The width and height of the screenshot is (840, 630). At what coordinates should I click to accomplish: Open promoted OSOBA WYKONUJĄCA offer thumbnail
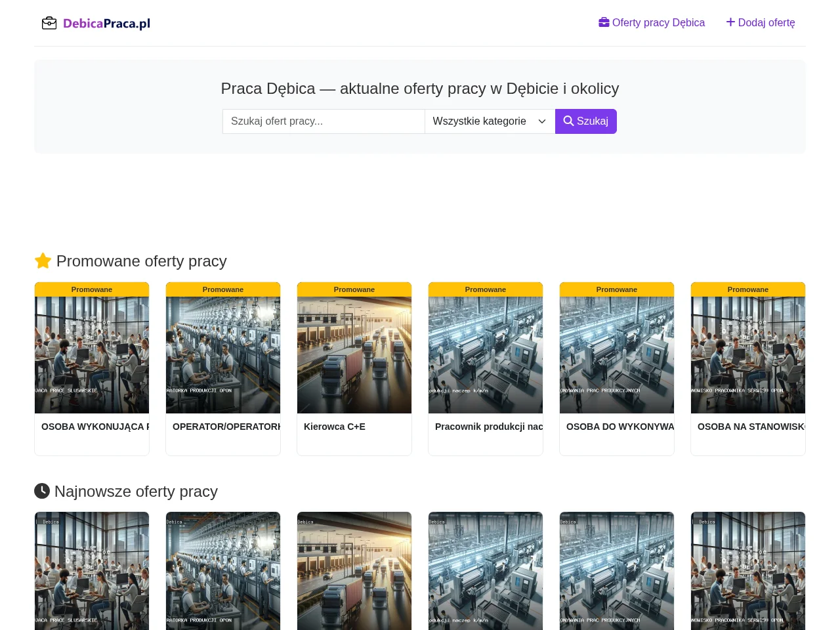(x=92, y=355)
